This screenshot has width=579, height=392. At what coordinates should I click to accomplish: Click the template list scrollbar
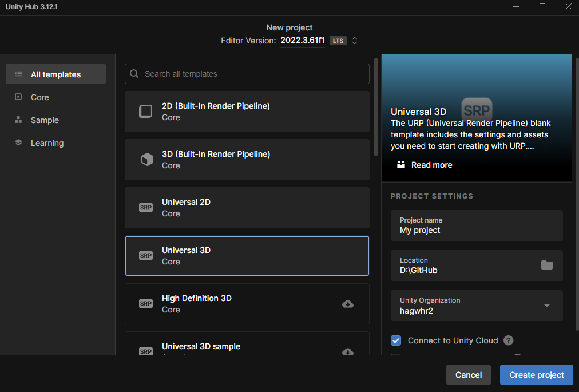point(376,107)
